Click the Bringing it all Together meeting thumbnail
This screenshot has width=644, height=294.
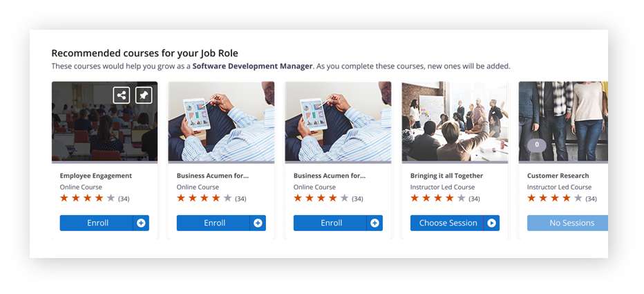tap(455, 122)
